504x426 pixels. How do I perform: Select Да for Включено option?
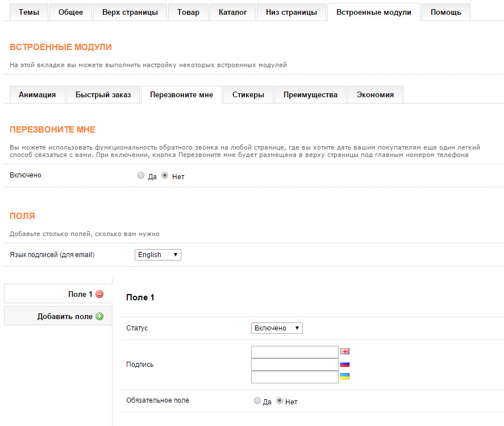click(x=141, y=176)
